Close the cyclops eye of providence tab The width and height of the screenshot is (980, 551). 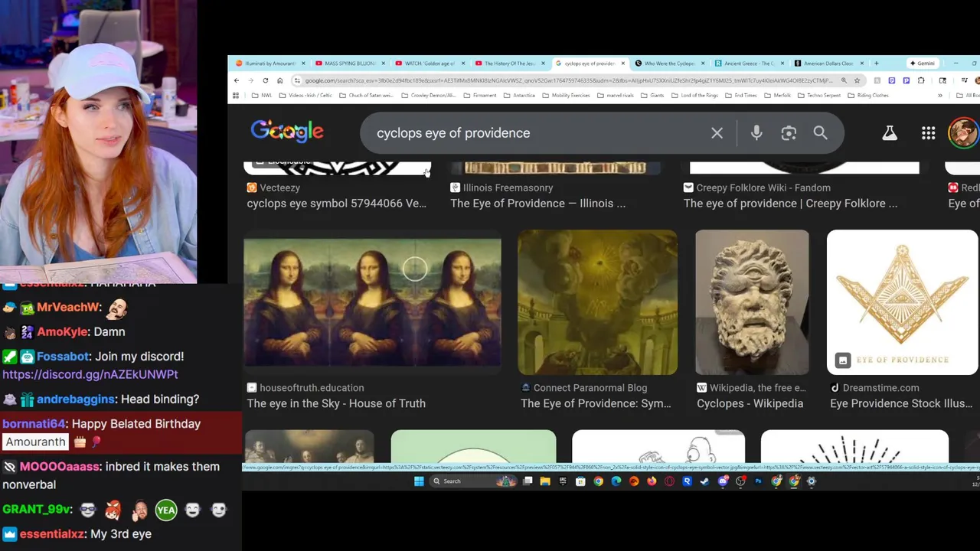(x=622, y=63)
